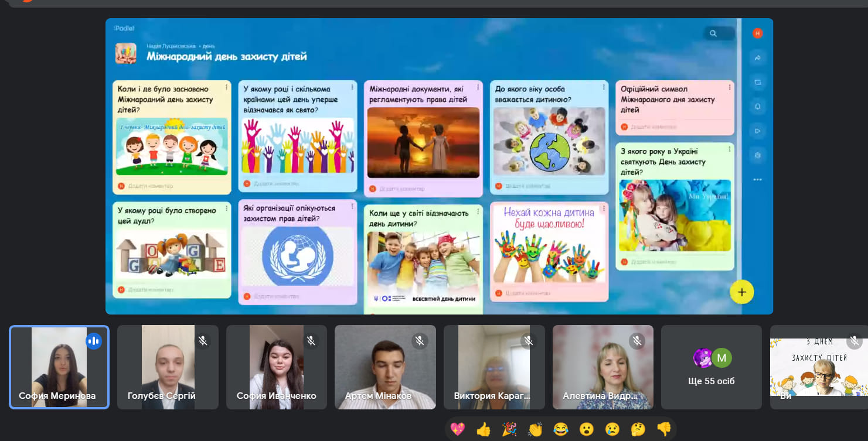Click София Меринова speaking audio indicator
Screen dimensions: 868x441
coord(94,341)
